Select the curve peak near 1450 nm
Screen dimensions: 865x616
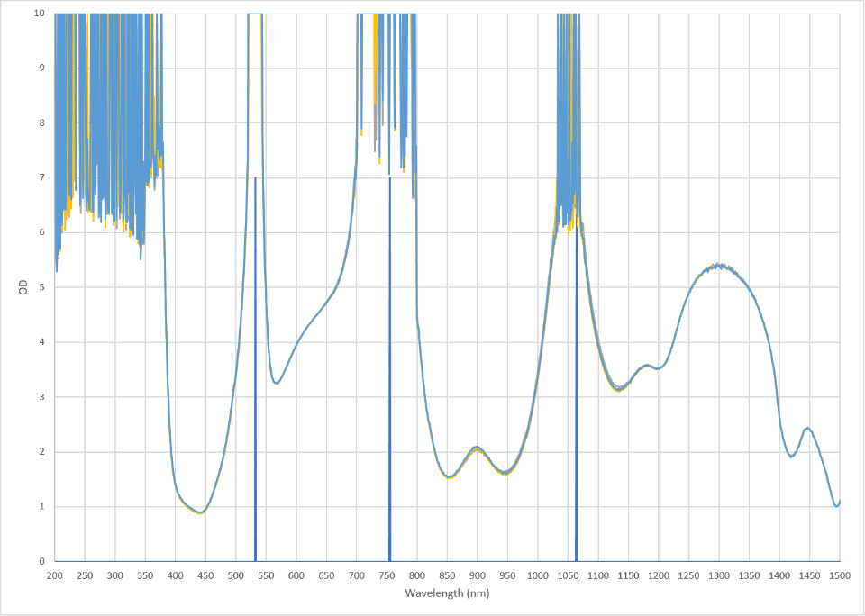click(x=808, y=429)
